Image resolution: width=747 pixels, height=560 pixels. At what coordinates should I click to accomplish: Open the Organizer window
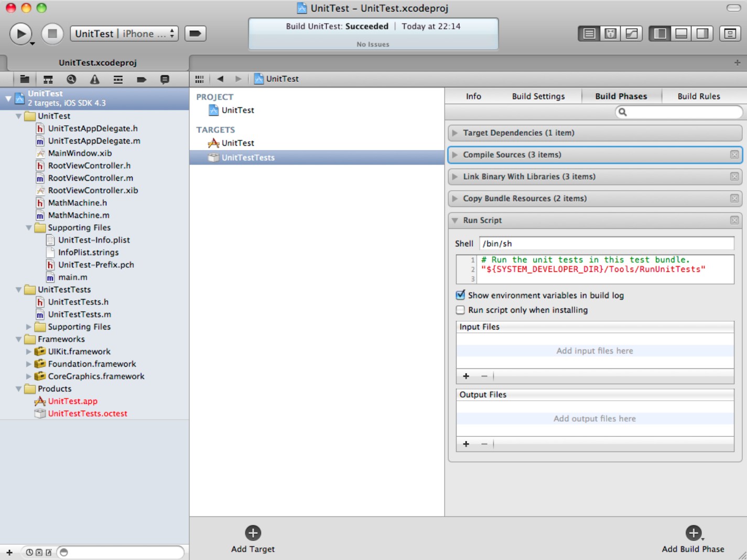(730, 34)
